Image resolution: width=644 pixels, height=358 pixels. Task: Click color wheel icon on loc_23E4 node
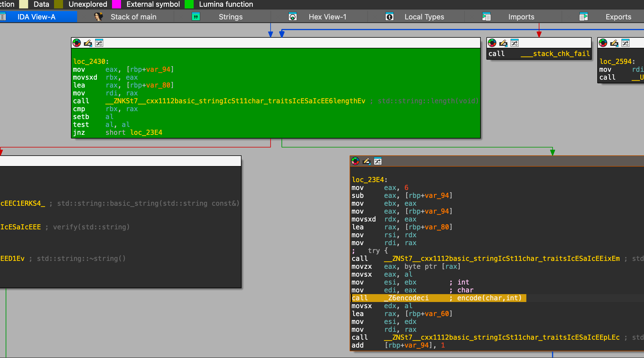[355, 161]
